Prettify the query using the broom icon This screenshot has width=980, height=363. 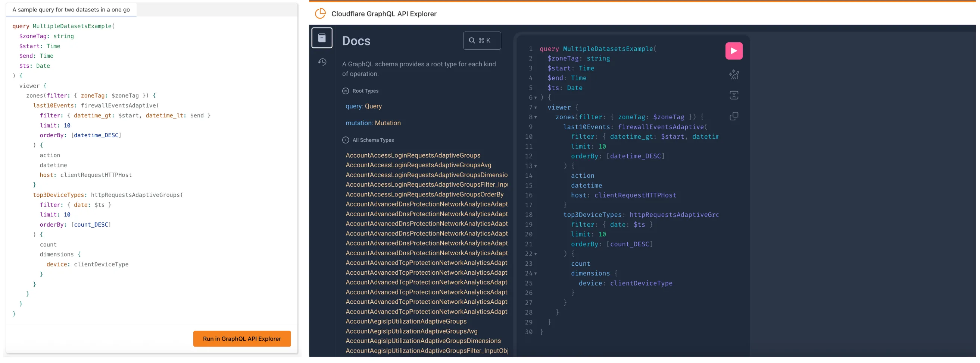pos(734,75)
